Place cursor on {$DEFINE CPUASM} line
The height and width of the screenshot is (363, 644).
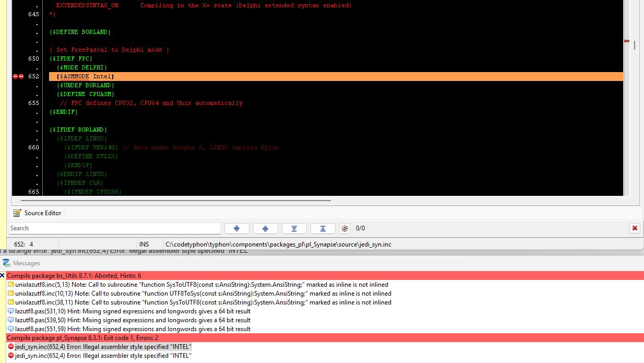tap(86, 94)
